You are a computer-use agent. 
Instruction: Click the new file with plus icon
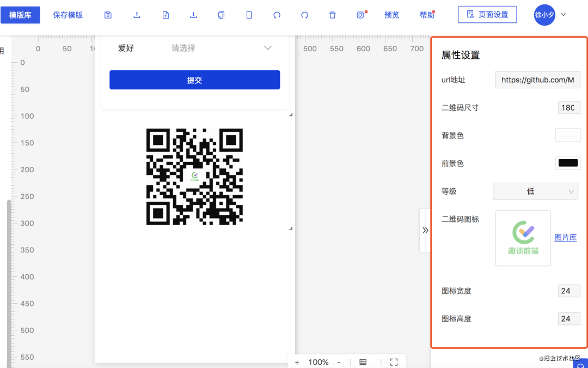(x=166, y=15)
